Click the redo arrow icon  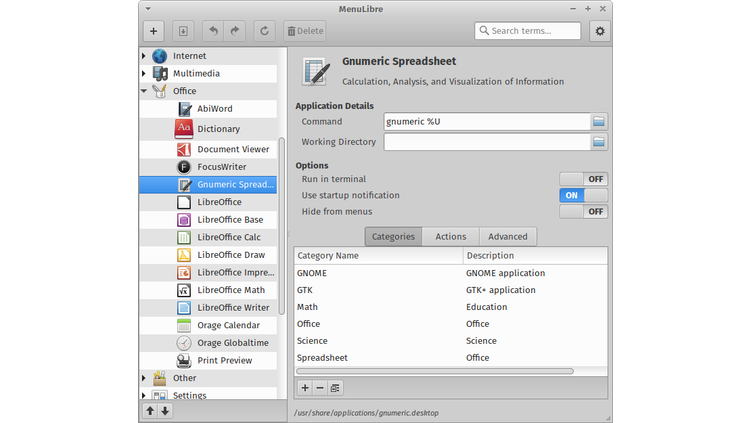click(x=234, y=31)
